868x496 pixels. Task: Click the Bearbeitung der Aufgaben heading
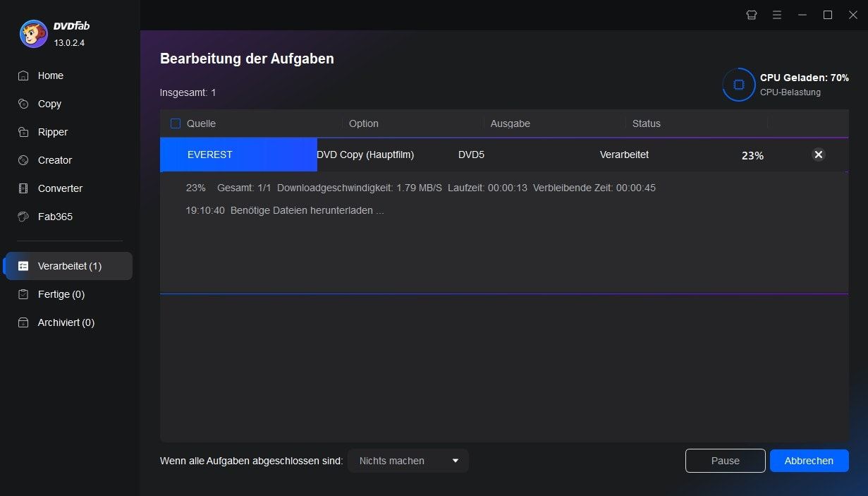coord(247,59)
